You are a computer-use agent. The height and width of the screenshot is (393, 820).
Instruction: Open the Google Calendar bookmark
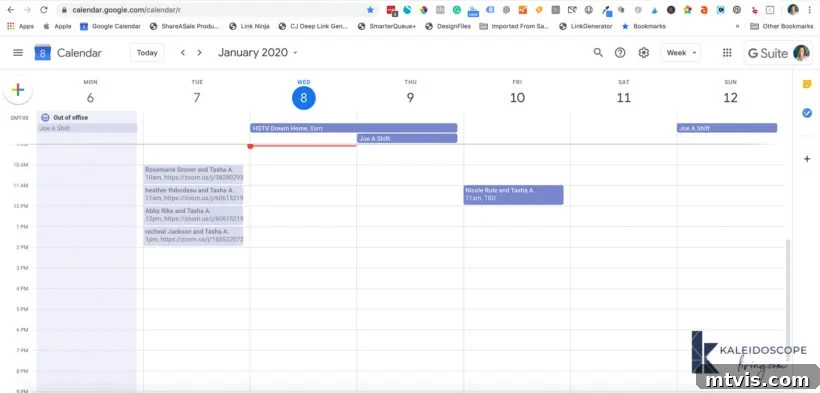click(110, 26)
